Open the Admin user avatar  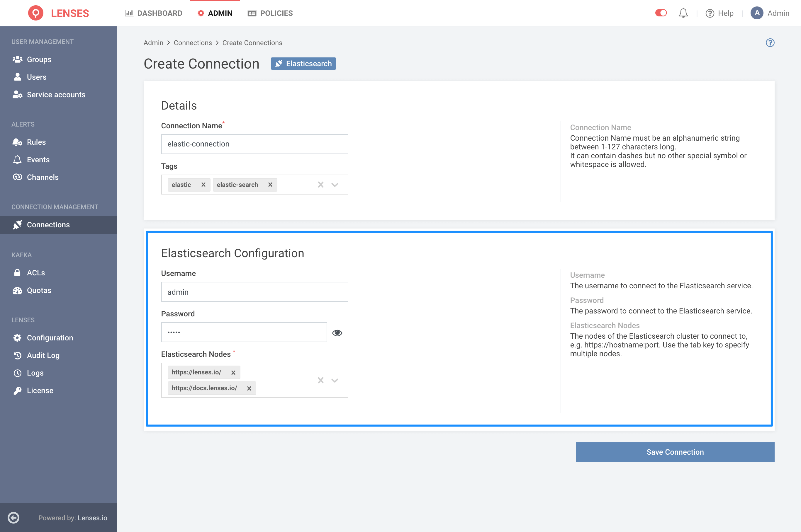(x=757, y=13)
